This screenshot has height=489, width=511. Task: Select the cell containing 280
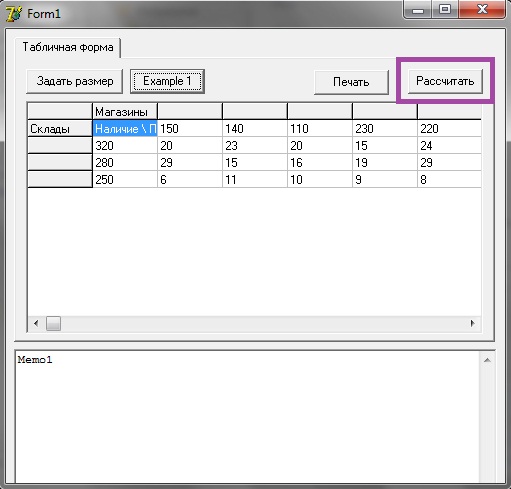(125, 163)
